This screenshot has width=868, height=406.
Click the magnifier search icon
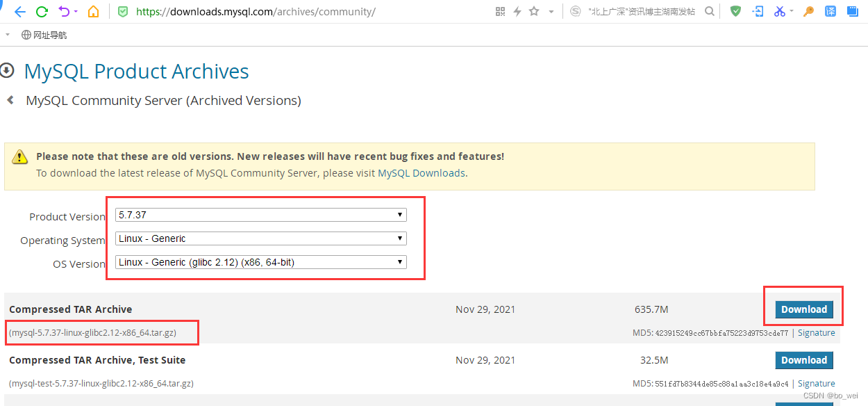[x=710, y=12]
